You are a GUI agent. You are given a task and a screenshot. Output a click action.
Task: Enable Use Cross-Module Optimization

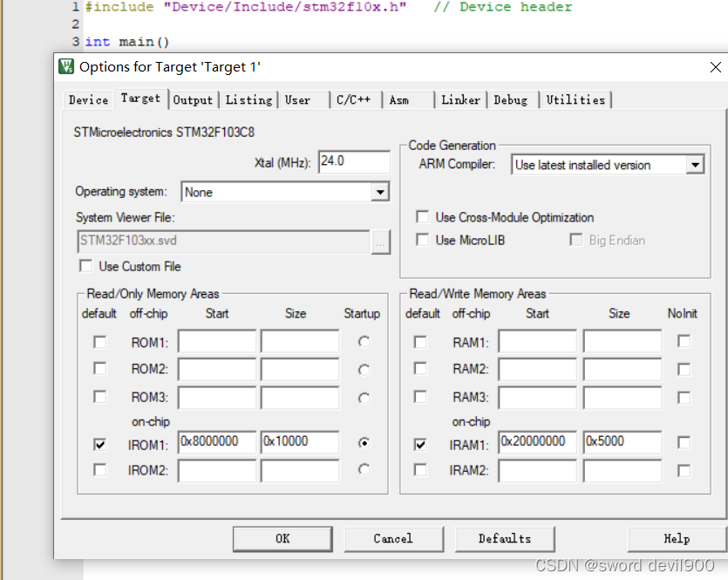pyautogui.click(x=422, y=217)
